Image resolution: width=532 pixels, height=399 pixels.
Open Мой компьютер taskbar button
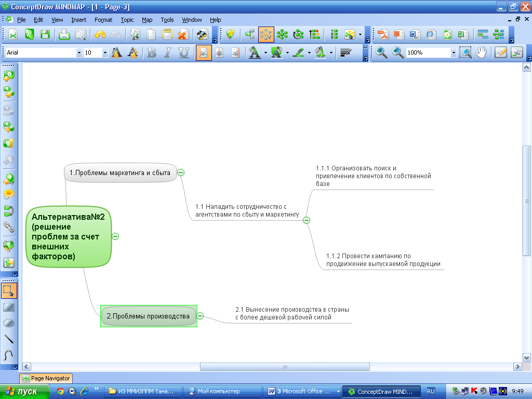point(222,392)
